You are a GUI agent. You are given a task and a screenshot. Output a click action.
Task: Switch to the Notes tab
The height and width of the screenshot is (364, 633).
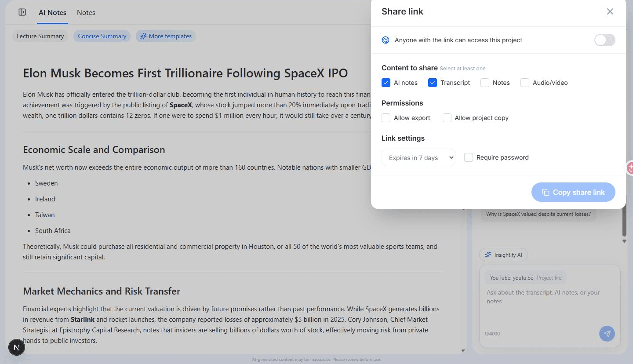pyautogui.click(x=86, y=13)
